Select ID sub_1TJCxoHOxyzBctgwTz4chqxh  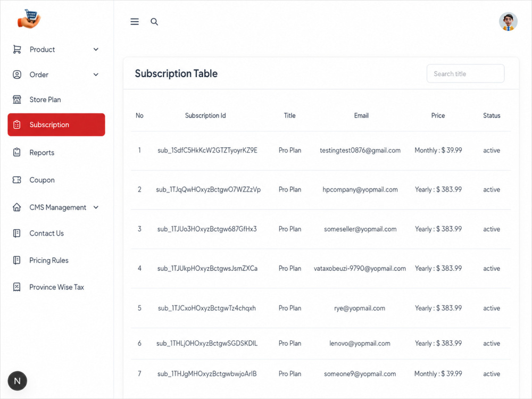point(207,308)
